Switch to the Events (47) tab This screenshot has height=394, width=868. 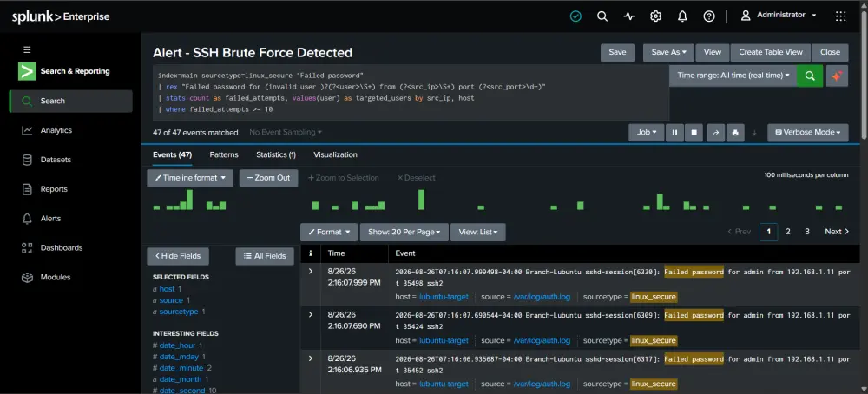(172, 155)
